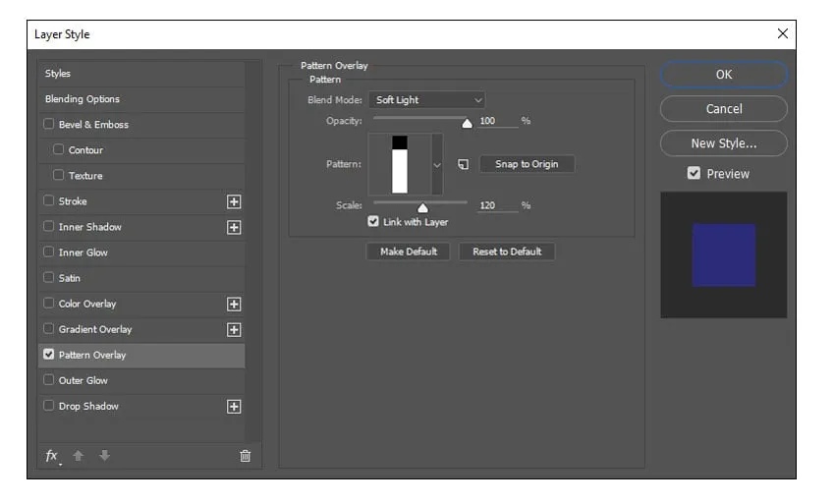Toggle Link with Layer checkbox
Image resolution: width=835 pixels, height=504 pixels.
(x=373, y=222)
